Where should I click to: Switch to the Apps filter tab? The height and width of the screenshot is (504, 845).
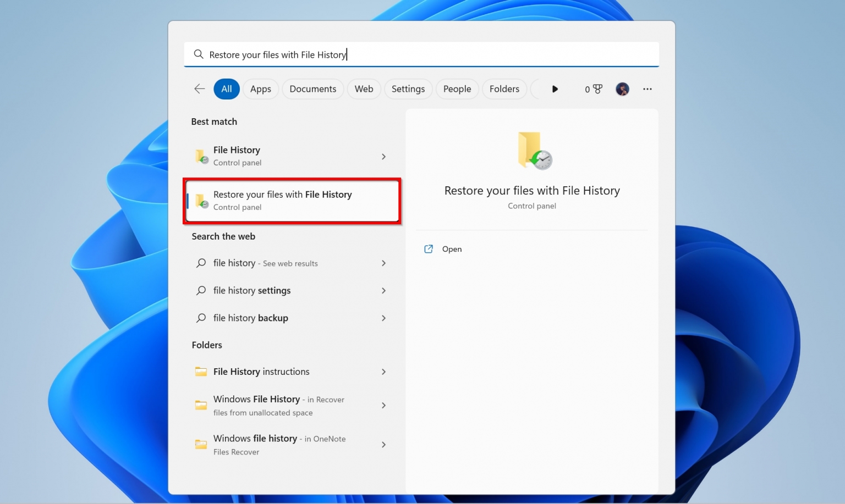pos(260,88)
